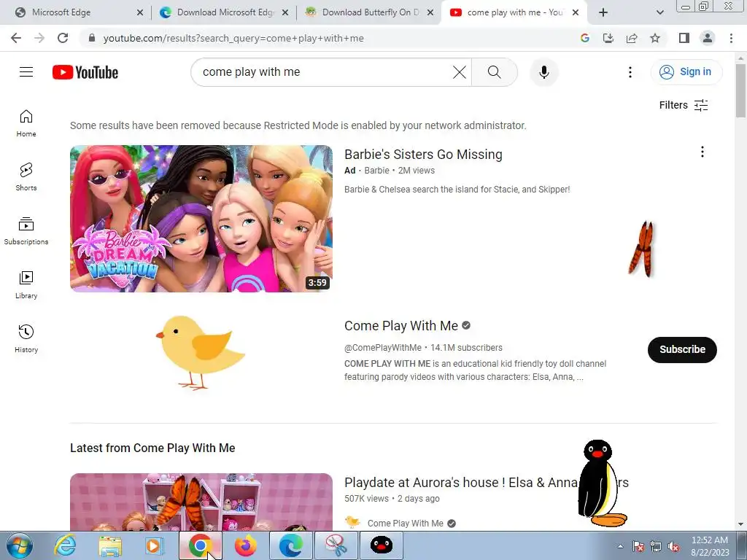Click the install app icon in the address bar
This screenshot has width=747, height=560.
click(x=608, y=38)
